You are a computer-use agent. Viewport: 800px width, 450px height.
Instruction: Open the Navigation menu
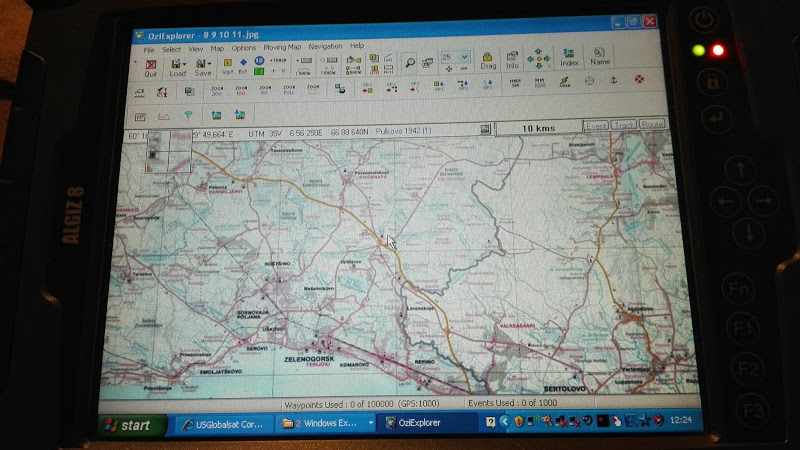pyautogui.click(x=325, y=46)
